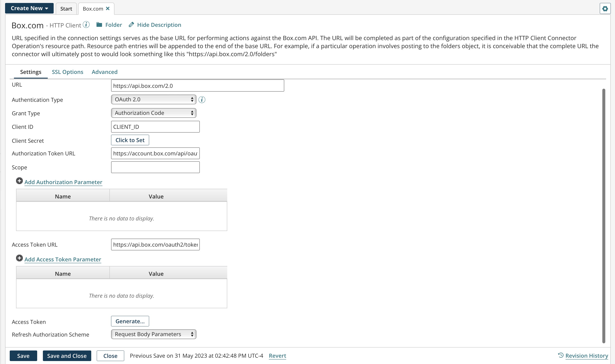The width and height of the screenshot is (615, 364).
Task: Switch to the Advanced tab
Action: [x=105, y=72]
